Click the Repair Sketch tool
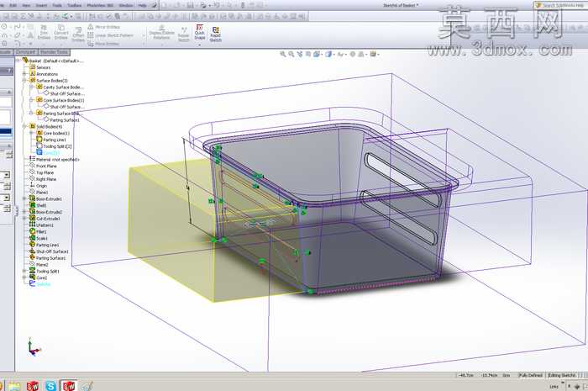 (184, 34)
